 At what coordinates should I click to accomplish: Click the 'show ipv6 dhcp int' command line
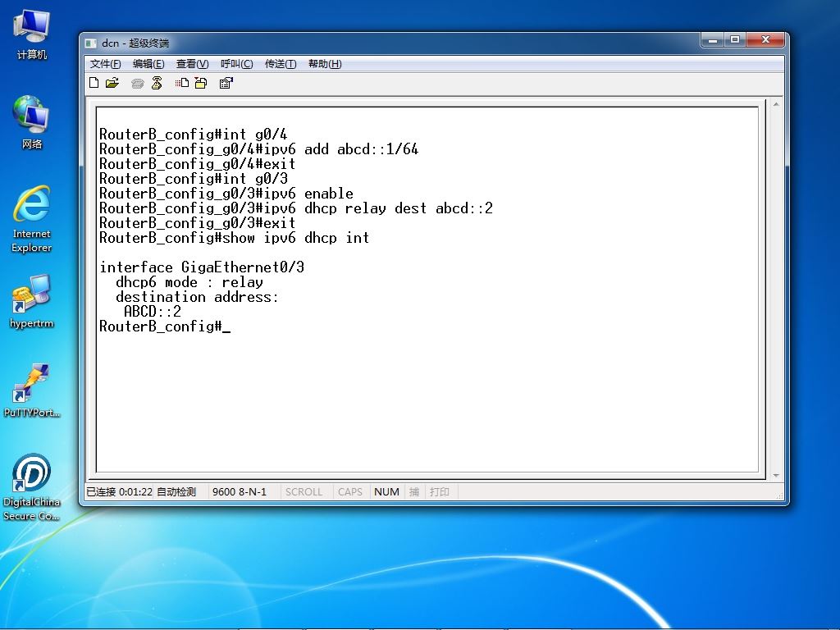tap(234, 238)
